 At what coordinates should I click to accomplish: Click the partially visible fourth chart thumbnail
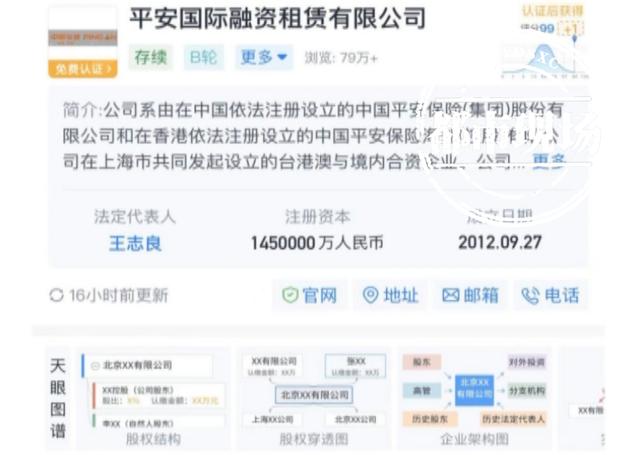point(588,393)
